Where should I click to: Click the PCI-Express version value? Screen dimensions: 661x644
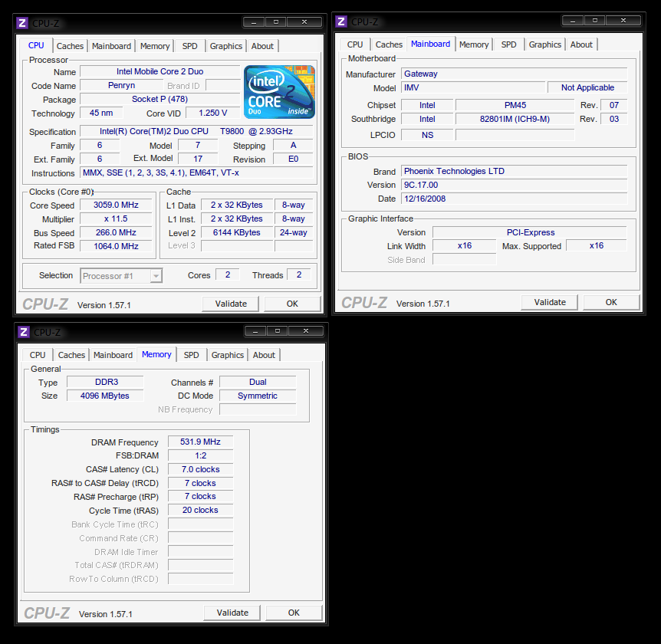pyautogui.click(x=530, y=232)
